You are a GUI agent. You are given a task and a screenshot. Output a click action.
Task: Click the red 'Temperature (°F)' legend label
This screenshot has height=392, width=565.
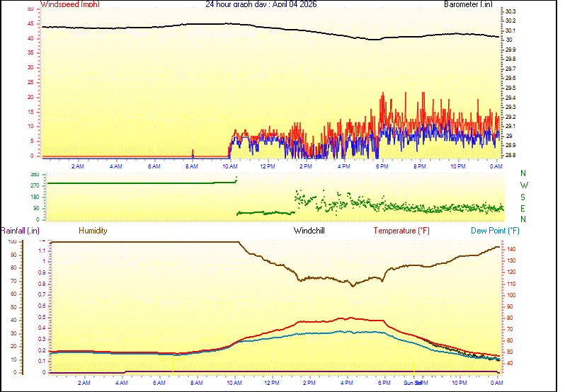(401, 231)
